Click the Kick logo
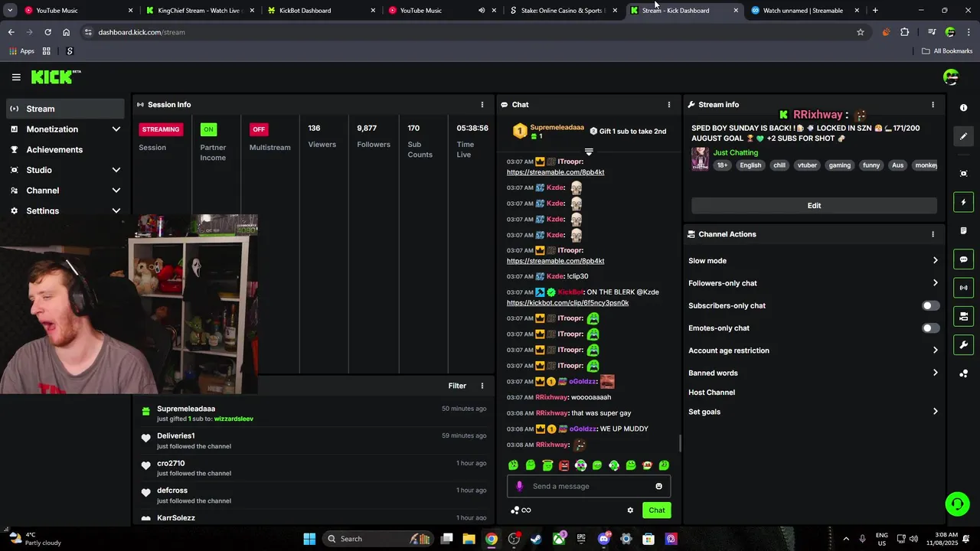Image resolution: width=980 pixels, height=551 pixels. point(56,77)
